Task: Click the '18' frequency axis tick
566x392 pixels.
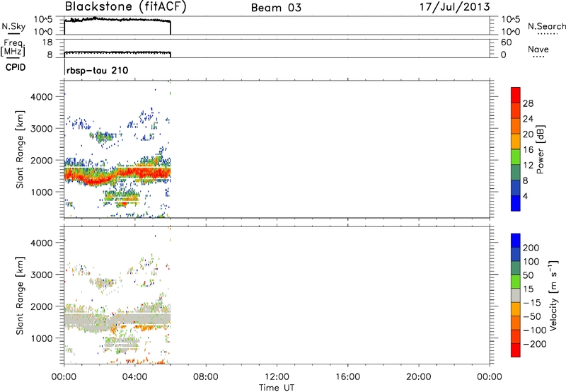Action: click(47, 42)
